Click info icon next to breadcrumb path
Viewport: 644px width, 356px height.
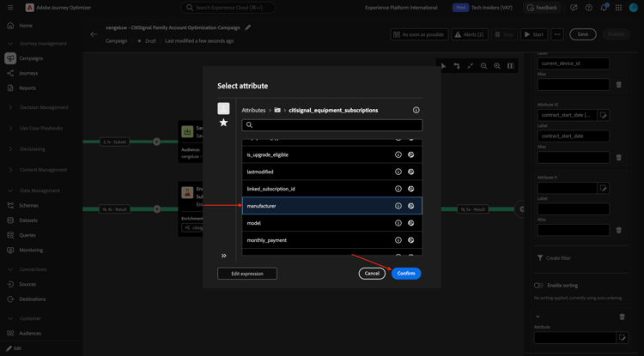pos(416,111)
